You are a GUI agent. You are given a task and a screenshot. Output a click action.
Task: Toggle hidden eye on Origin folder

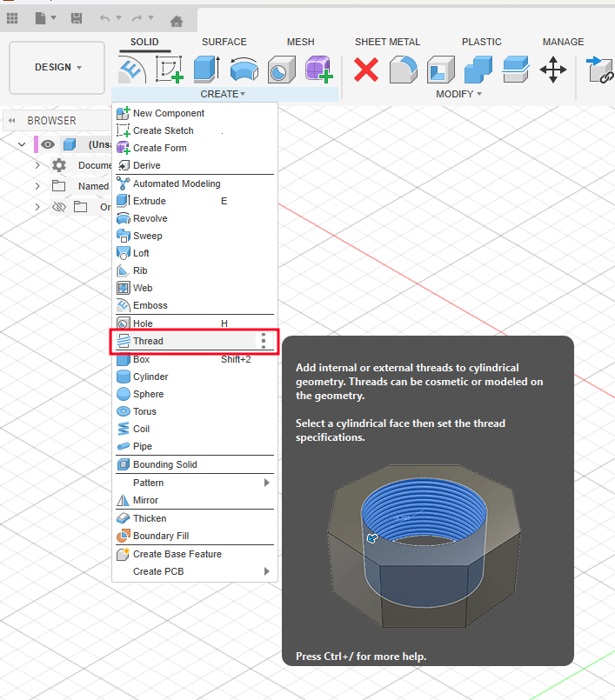coord(59,207)
